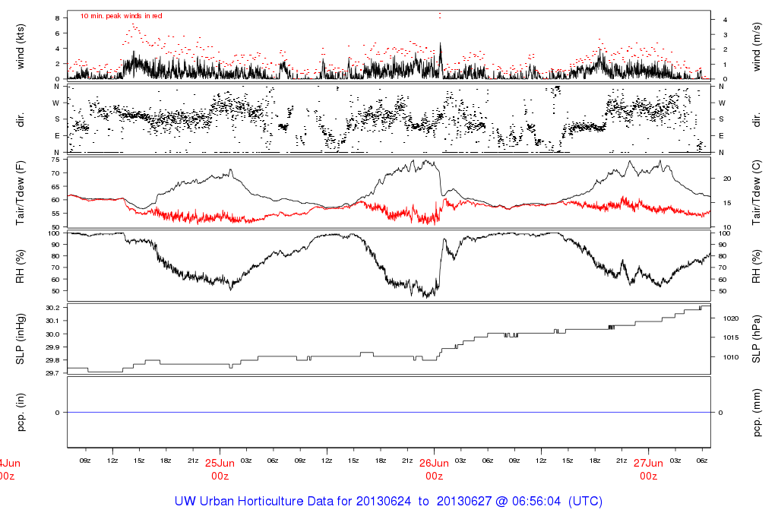Select the "6" tick on wind kts axis

pos(58,33)
